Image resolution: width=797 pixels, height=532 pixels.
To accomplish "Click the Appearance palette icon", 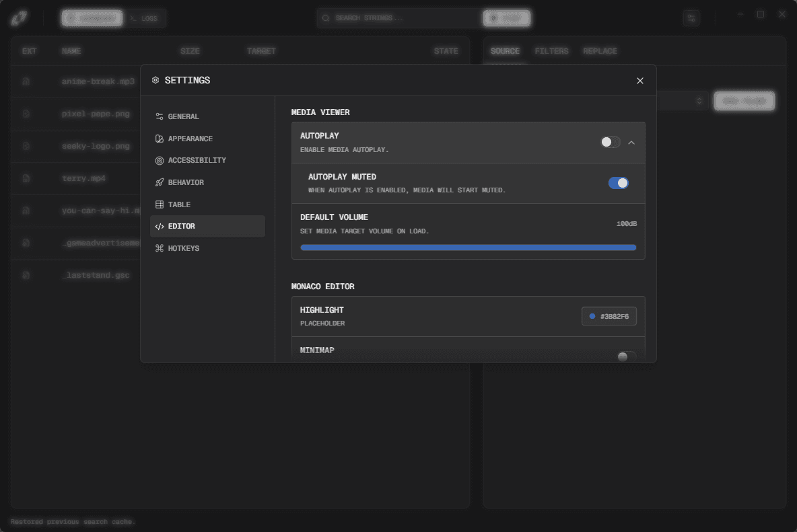I will [x=160, y=139].
